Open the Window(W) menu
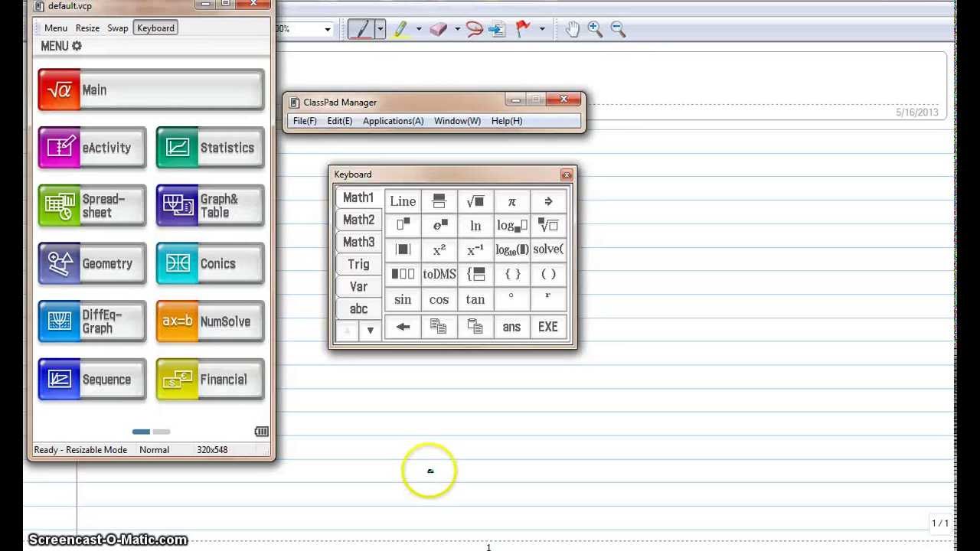Screen dimensions: 980x551 (x=457, y=121)
